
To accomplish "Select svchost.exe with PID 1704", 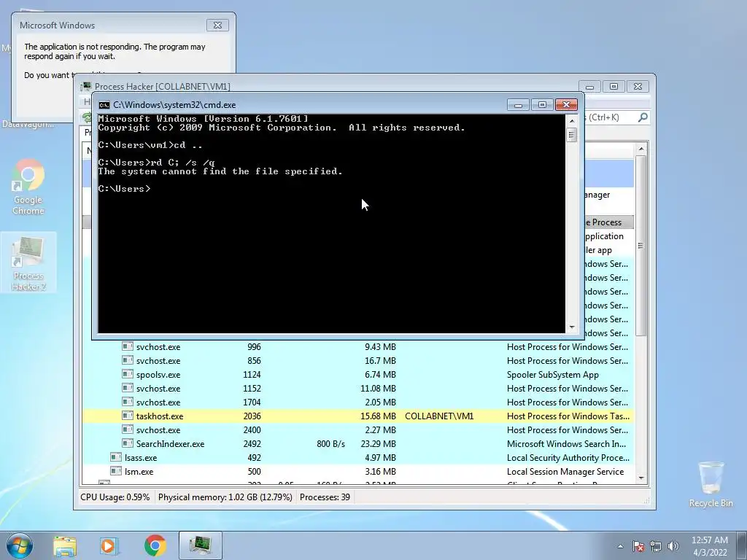I will pyautogui.click(x=358, y=402).
